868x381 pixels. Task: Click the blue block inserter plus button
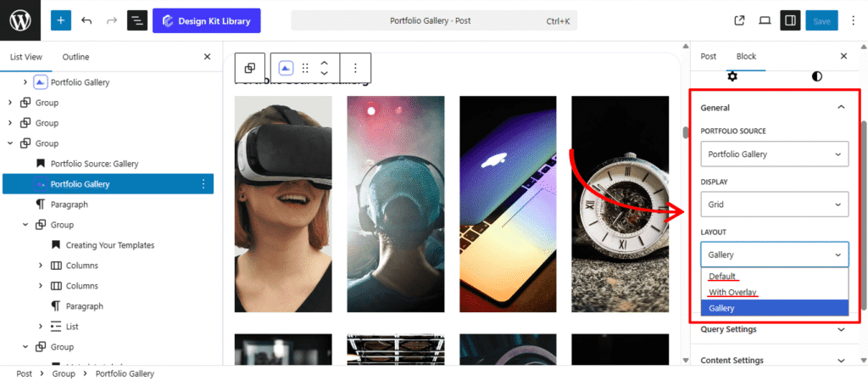(x=61, y=20)
